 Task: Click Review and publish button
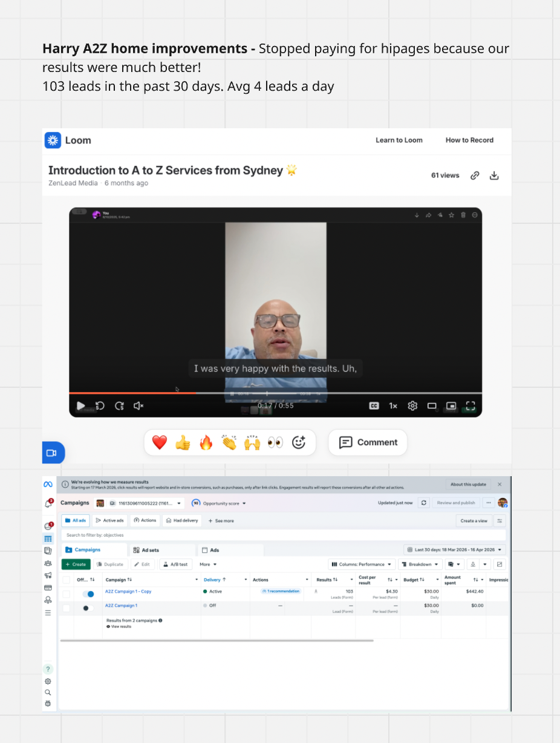(x=456, y=503)
